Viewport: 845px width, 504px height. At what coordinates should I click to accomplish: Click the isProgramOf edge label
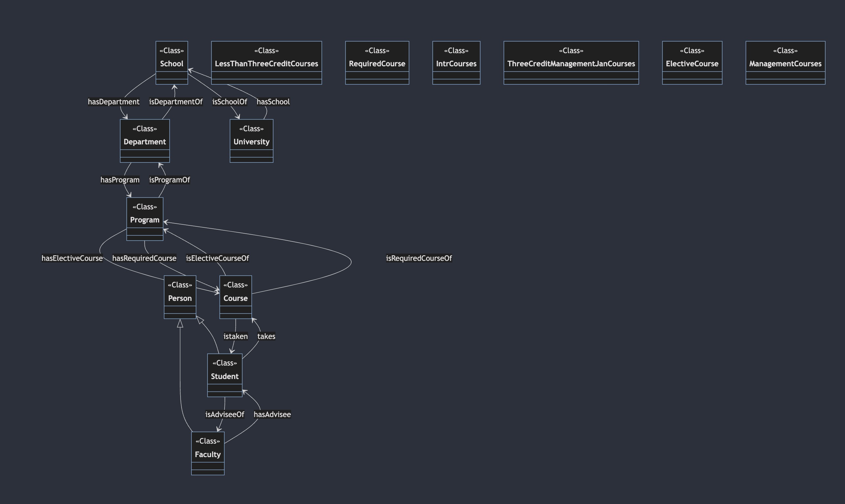[169, 180]
